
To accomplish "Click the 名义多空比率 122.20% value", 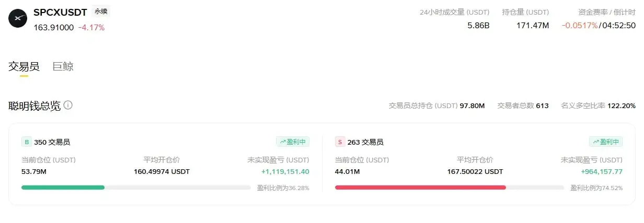I will pos(622,105).
